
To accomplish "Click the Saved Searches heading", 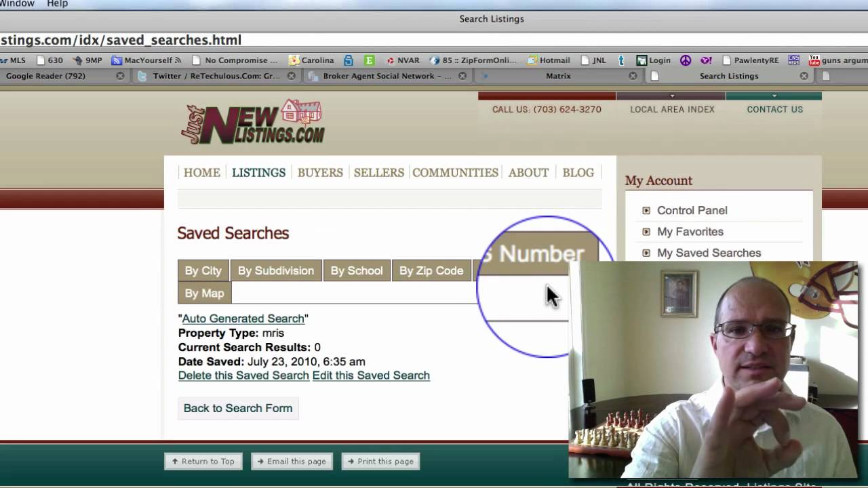I will (233, 233).
